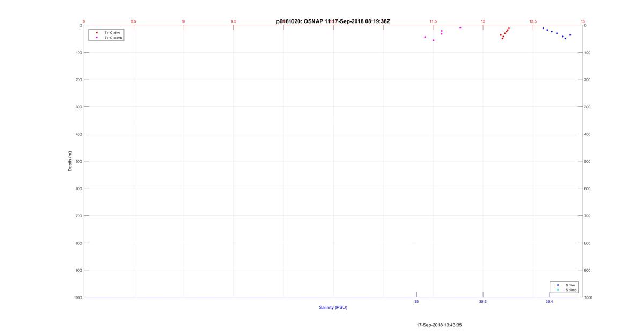Select 'T (°C) climb' legend entry
The width and height of the screenshot is (644, 334).
click(x=113, y=37)
